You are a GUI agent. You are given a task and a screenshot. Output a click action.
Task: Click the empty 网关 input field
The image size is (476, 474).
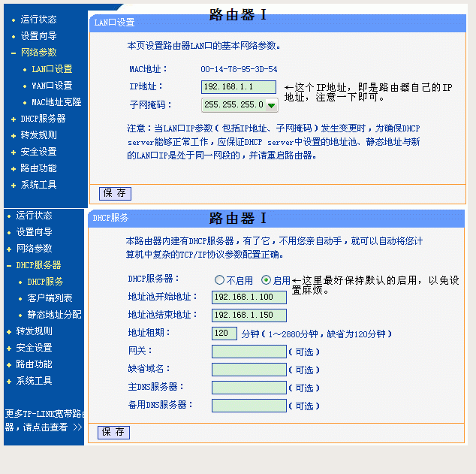pyautogui.click(x=249, y=352)
